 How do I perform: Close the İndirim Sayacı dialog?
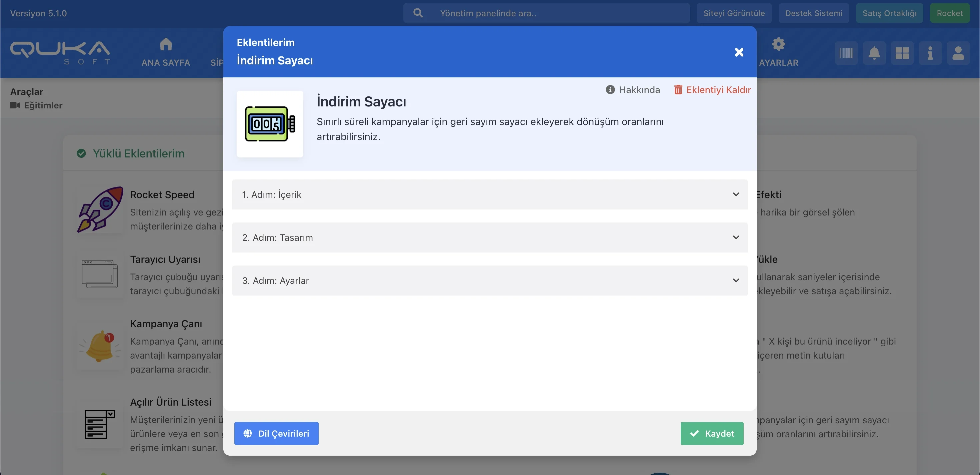pyautogui.click(x=739, y=52)
